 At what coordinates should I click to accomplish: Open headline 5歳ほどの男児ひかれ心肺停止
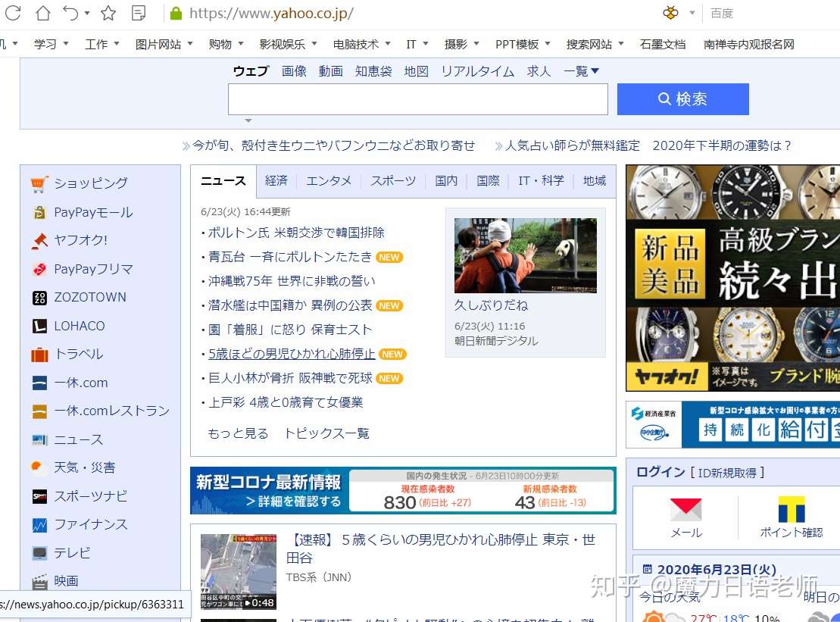292,354
